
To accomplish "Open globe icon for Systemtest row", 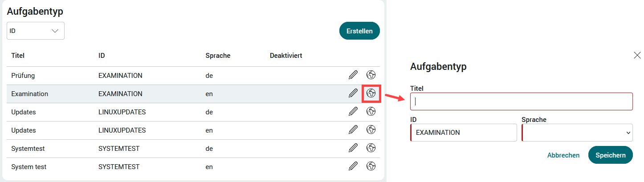I will pyautogui.click(x=371, y=148).
